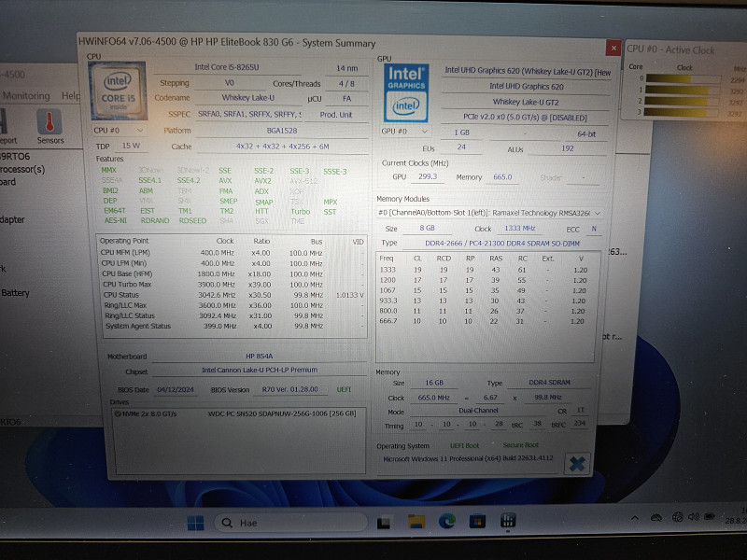Select the Battery item in the main tree
The width and height of the screenshot is (747, 560).
click(15, 293)
